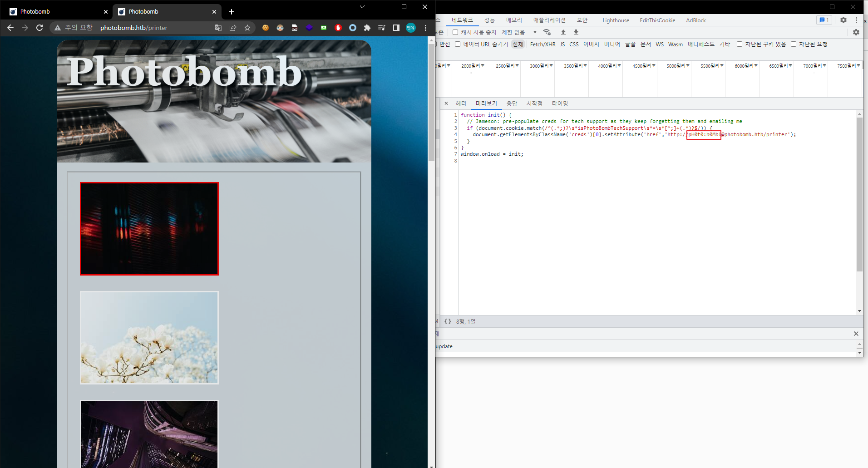Open the DevTools issues badge showing 1

point(824,20)
